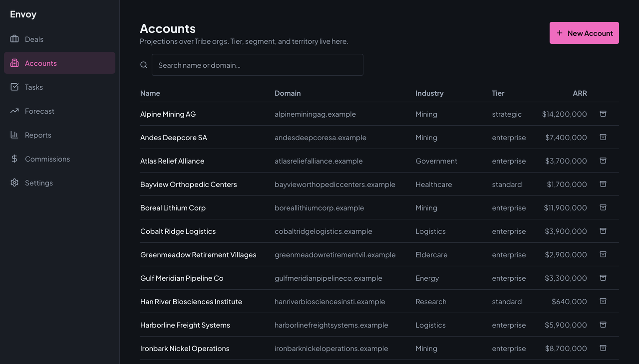The width and height of the screenshot is (639, 364).
Task: Click the atlasreliefalliance.example domain
Action: 319,161
